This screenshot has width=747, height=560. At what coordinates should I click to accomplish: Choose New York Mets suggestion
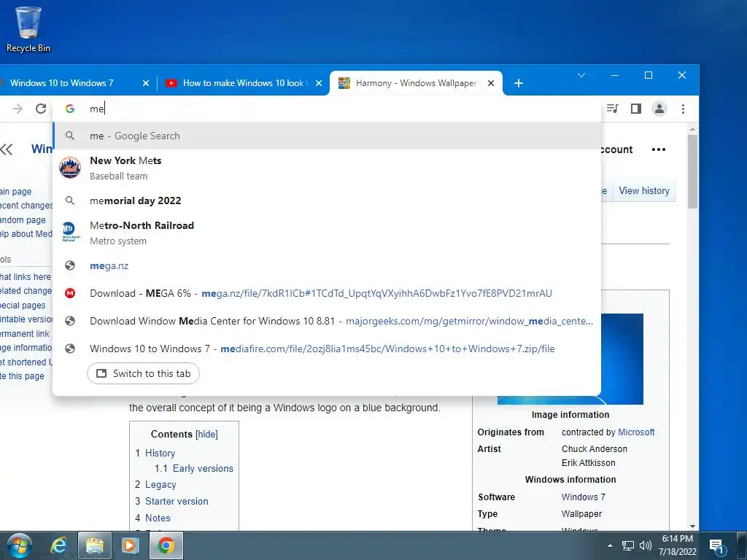pos(327,168)
